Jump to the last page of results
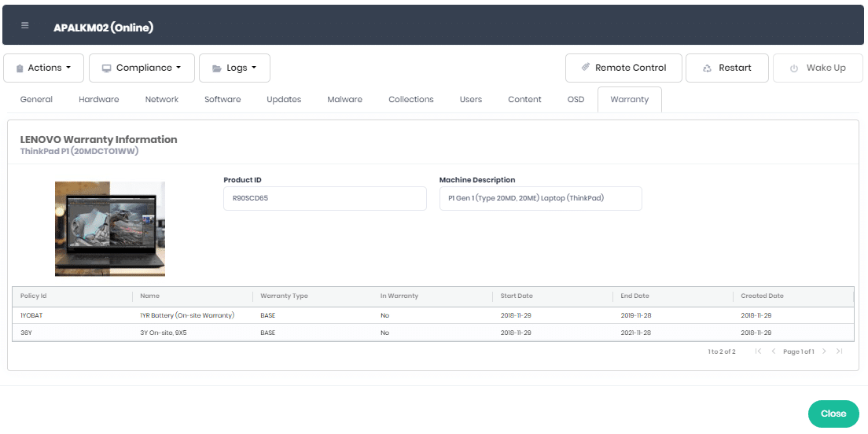 click(840, 351)
